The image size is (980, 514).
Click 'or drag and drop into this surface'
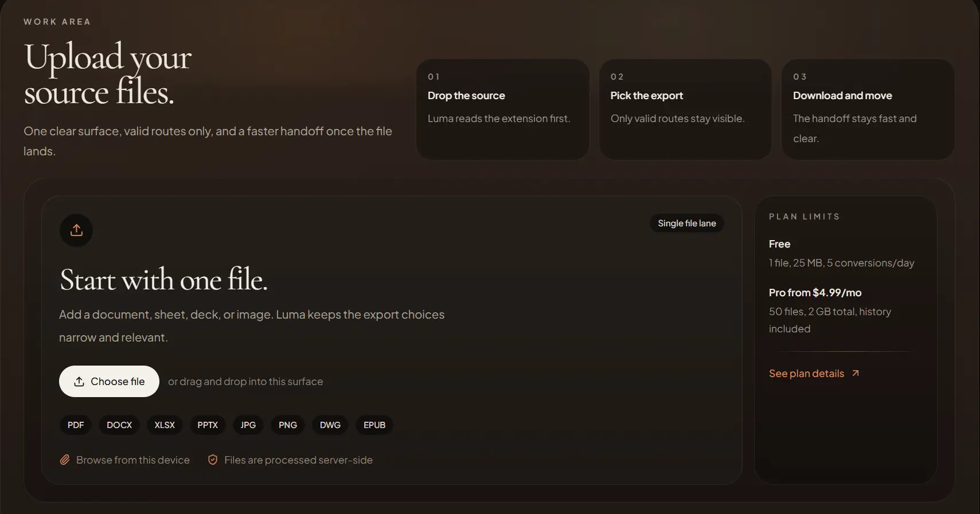tap(245, 382)
